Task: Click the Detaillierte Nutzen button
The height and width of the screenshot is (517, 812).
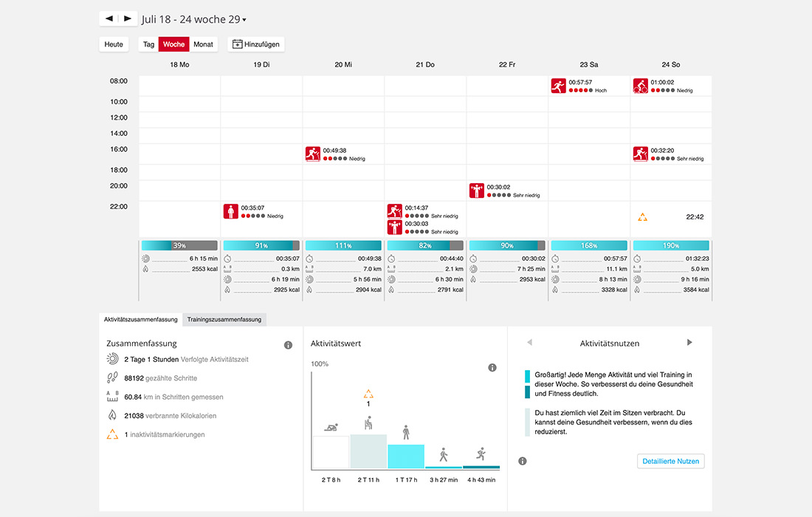Action: point(670,461)
